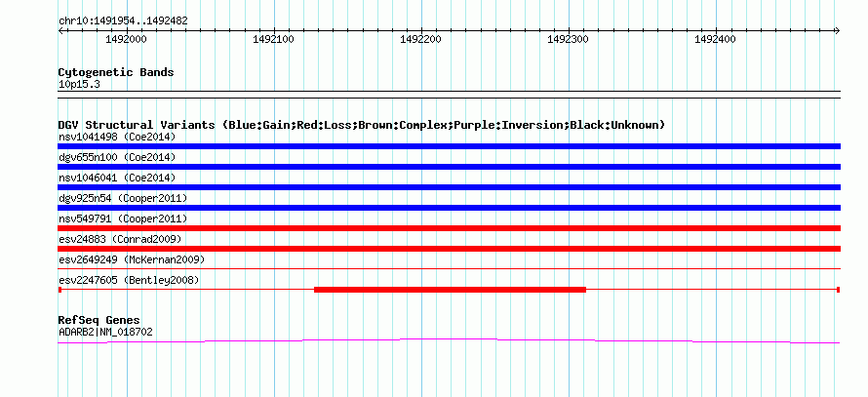Click the magenta ADARB2 gene line
868x397 pixels.
click(449, 340)
